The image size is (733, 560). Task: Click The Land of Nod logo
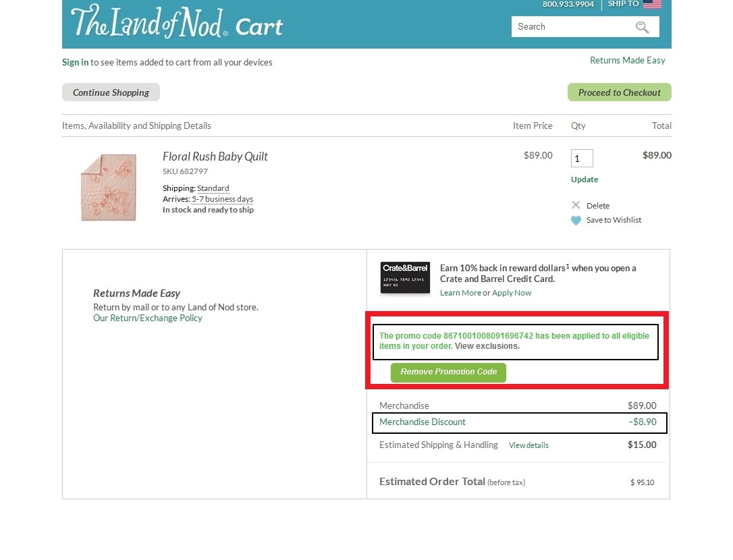click(150, 22)
